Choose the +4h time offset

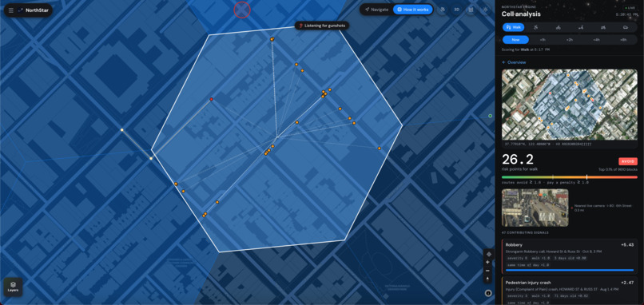(596, 40)
